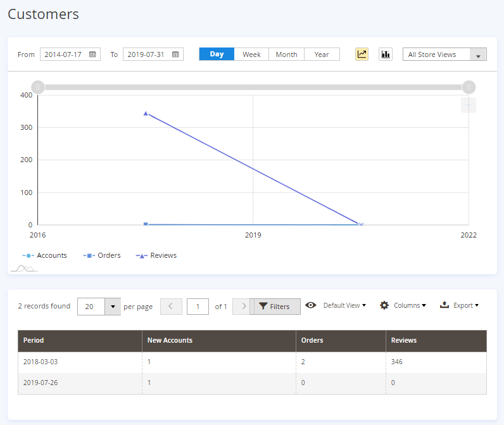This screenshot has width=504, height=425.
Task: Click the page number input field
Action: point(198,307)
